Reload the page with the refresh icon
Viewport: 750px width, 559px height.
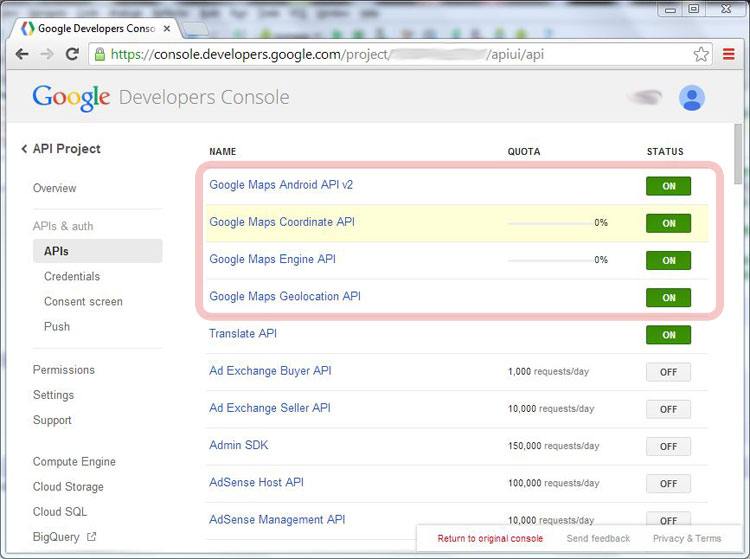72,54
